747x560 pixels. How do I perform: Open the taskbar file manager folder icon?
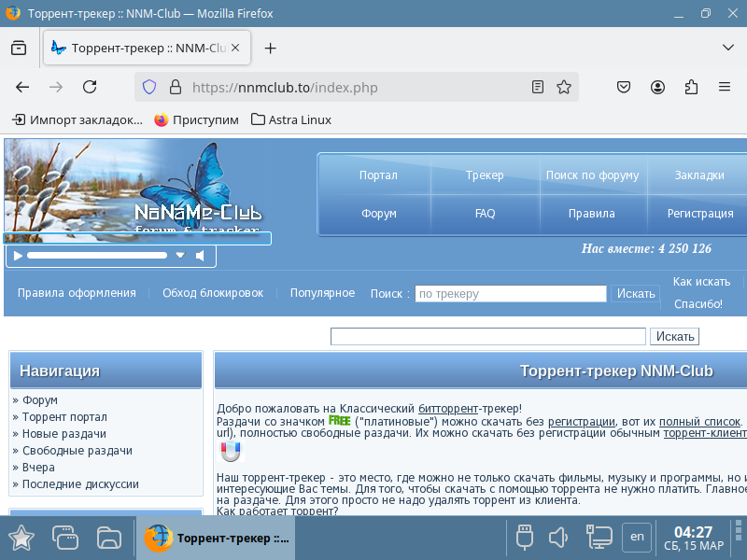click(109, 538)
